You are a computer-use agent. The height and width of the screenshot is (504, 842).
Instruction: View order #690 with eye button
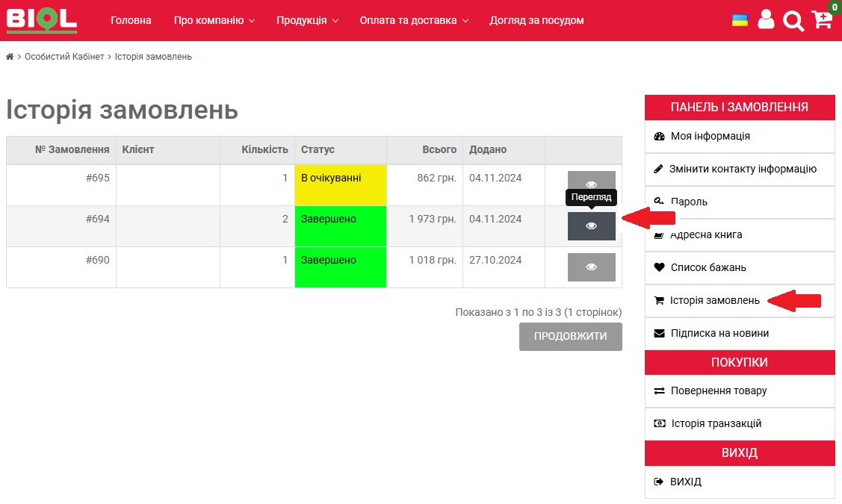(591, 267)
